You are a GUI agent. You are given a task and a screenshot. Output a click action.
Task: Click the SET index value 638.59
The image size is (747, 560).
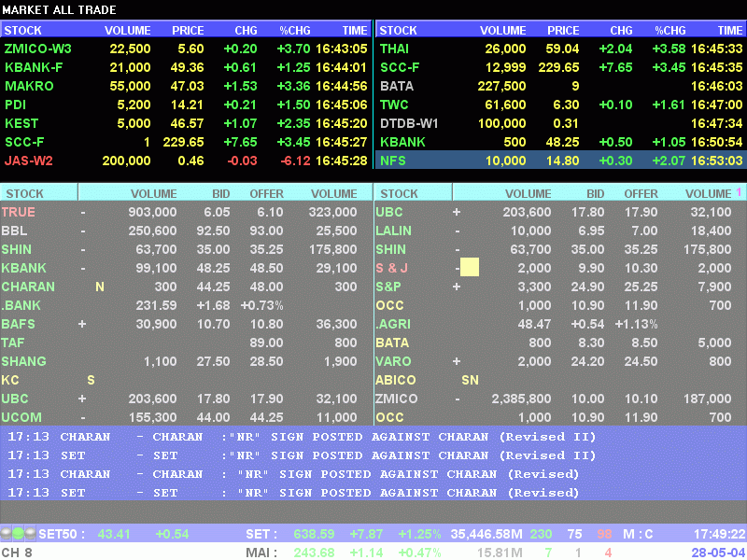pyautogui.click(x=315, y=534)
